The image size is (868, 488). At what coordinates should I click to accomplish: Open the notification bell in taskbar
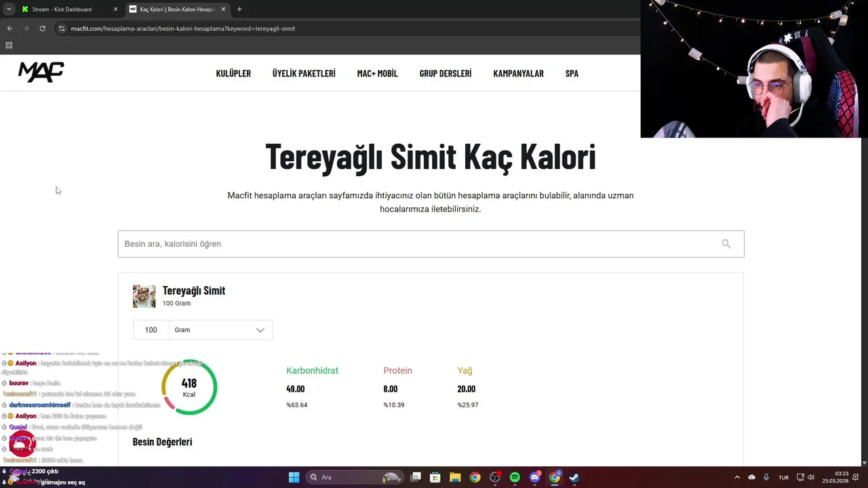coord(857,477)
